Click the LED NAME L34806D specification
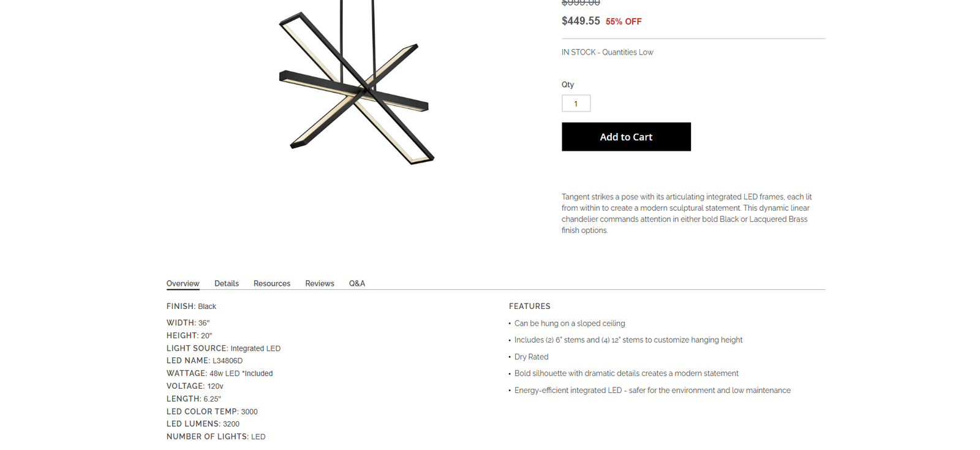 [x=205, y=360]
